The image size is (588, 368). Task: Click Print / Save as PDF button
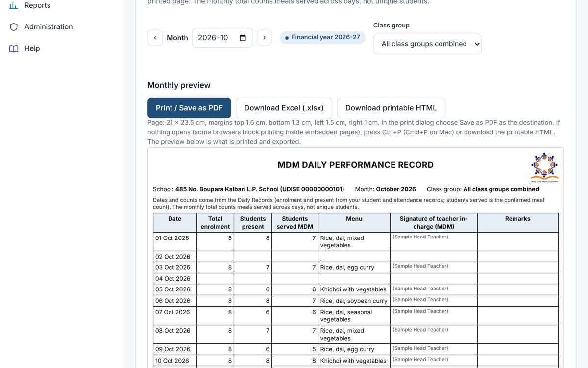189,108
